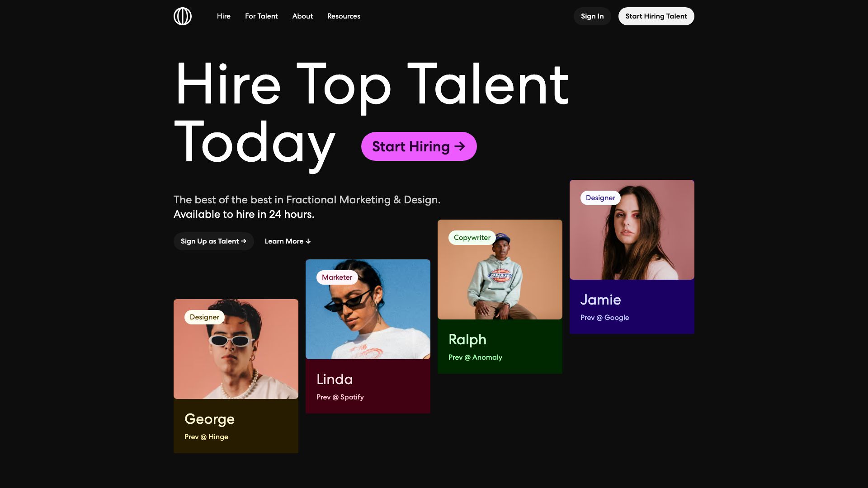Click Sign Up as Talent button
The height and width of the screenshot is (488, 868).
tap(213, 241)
